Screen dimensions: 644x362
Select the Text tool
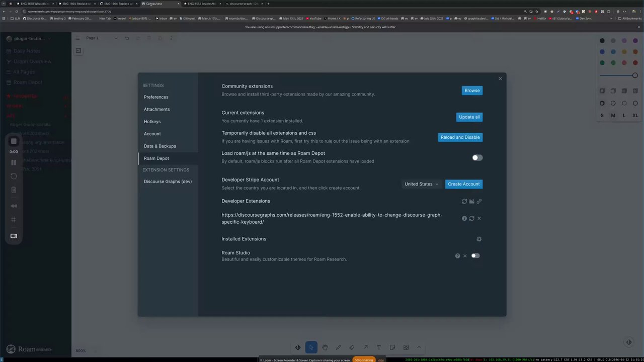tap(379, 347)
